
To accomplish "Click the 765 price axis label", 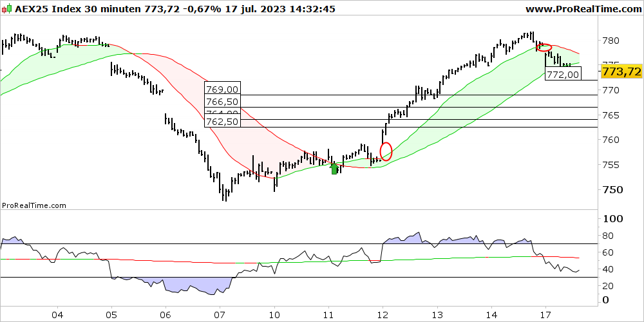I will [x=611, y=115].
